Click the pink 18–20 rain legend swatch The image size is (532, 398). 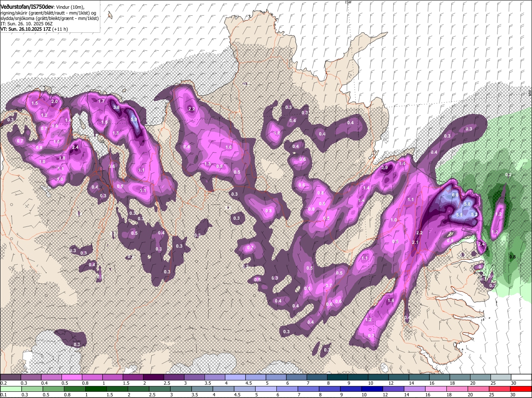click(x=458, y=389)
